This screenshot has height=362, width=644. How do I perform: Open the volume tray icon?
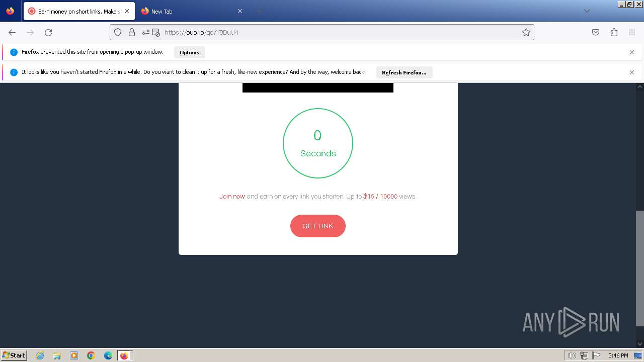[x=572, y=355]
